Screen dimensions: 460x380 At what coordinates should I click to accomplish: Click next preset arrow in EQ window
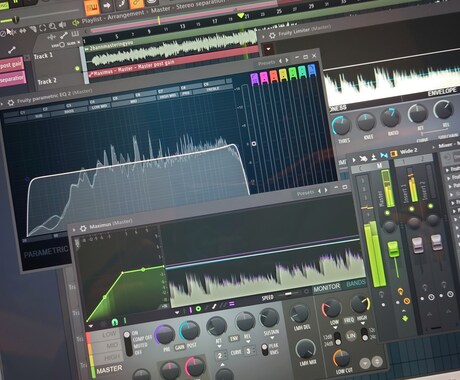(287, 60)
